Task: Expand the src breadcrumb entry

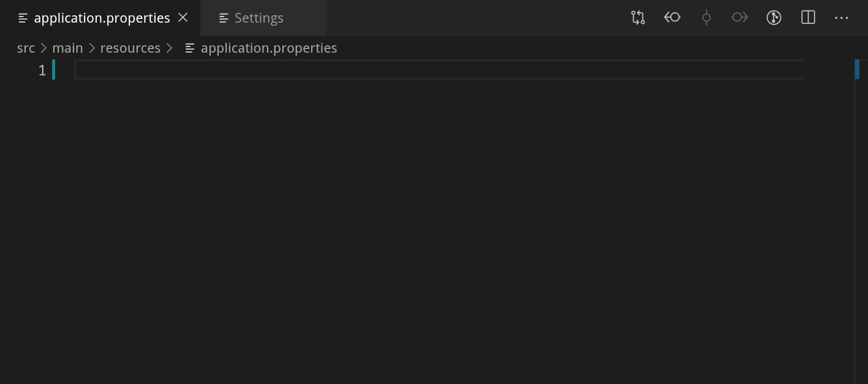Action: (26, 47)
